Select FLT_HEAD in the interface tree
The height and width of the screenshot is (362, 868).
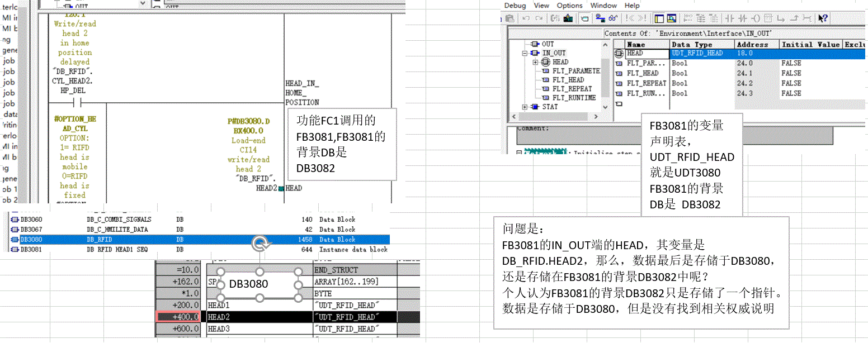pyautogui.click(x=568, y=80)
